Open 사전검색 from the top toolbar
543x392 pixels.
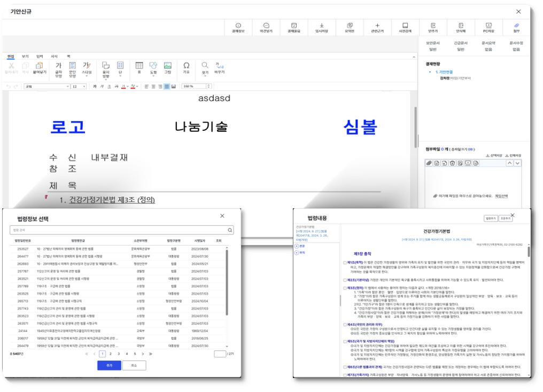[x=405, y=26]
